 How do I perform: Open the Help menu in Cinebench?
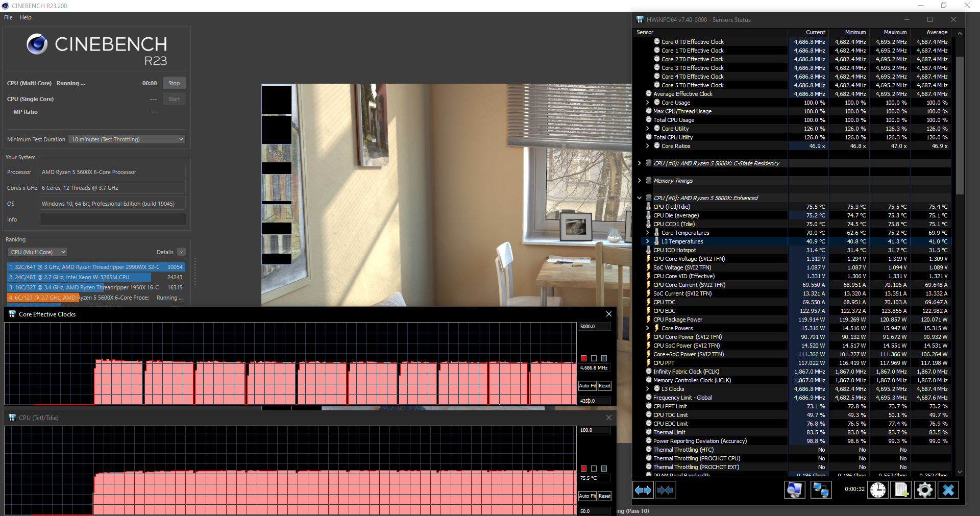[26, 17]
